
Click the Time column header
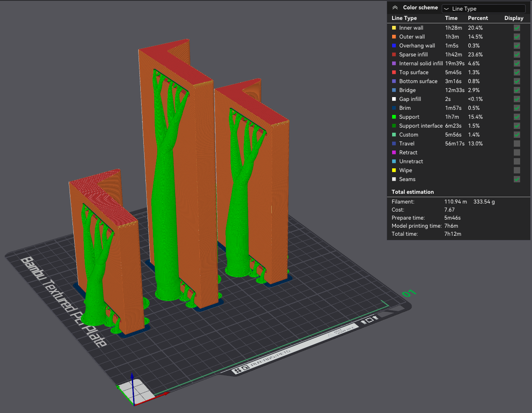click(x=451, y=18)
